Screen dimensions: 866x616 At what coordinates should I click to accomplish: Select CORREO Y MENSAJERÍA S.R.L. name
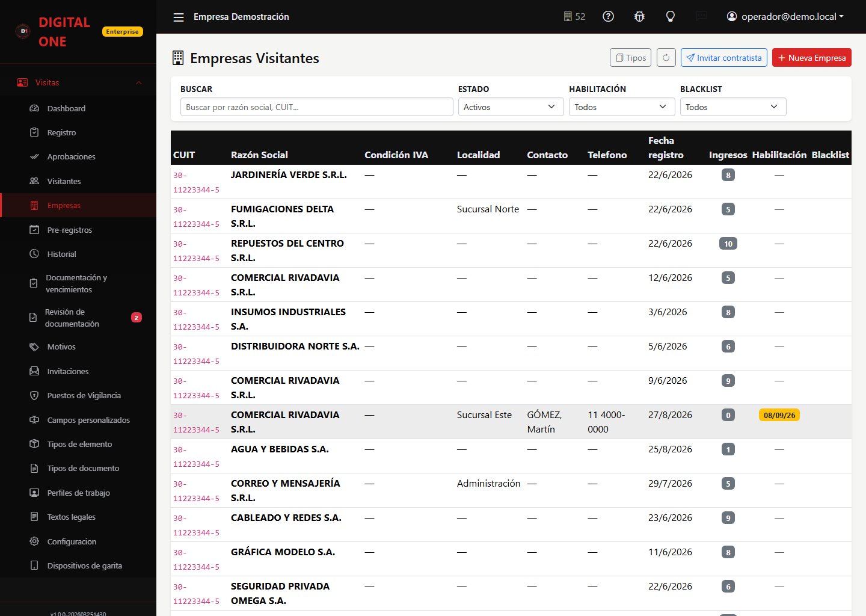tap(286, 491)
